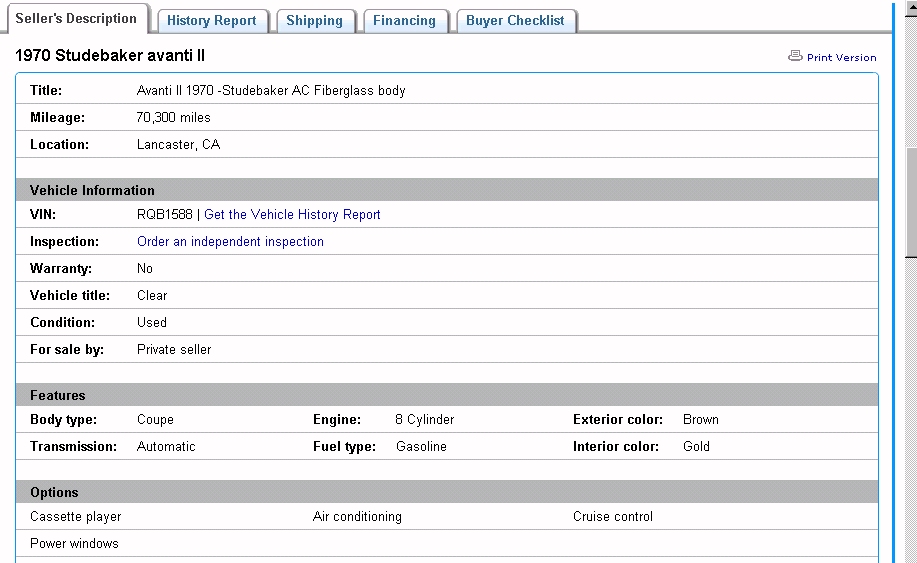Screen dimensions: 917x563
Task: Click the Features section header
Action: [x=58, y=395]
